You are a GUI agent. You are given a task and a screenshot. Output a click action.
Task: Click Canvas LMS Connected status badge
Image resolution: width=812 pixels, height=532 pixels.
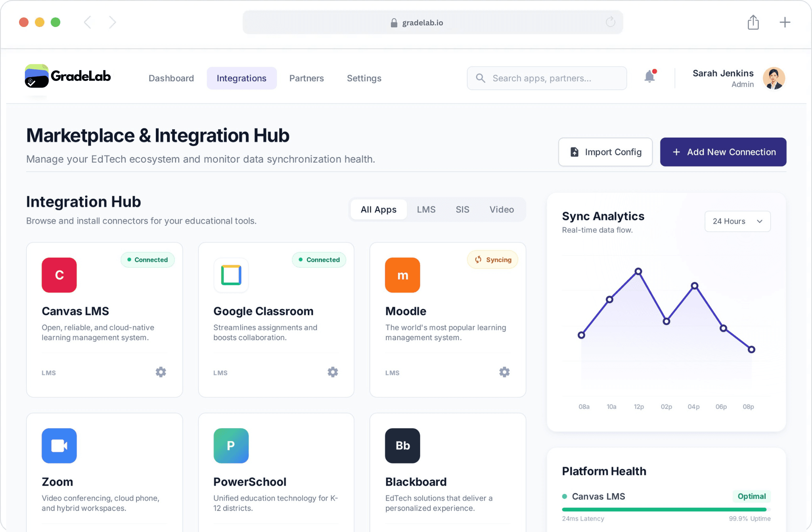pyautogui.click(x=147, y=260)
